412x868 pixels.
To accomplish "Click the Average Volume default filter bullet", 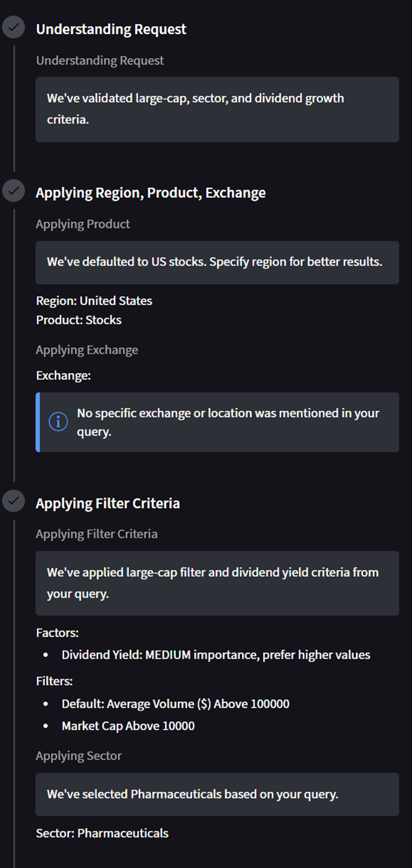I will point(176,704).
